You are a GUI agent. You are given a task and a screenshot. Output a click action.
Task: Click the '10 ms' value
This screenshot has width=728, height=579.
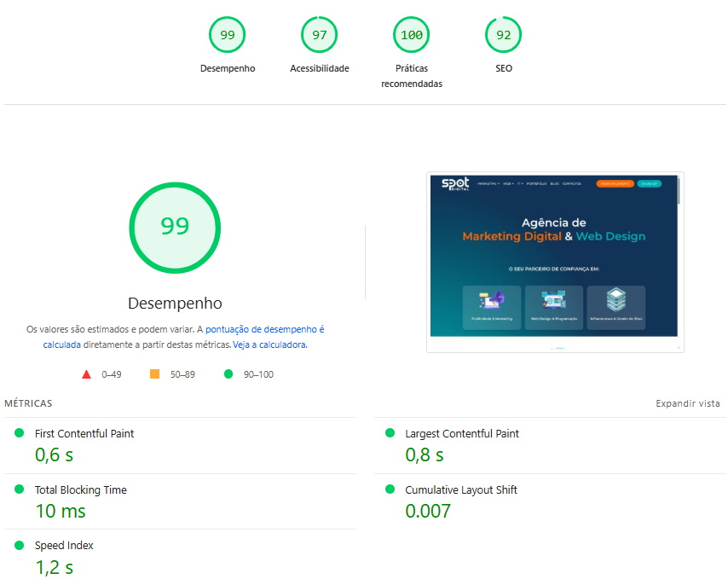(x=61, y=512)
